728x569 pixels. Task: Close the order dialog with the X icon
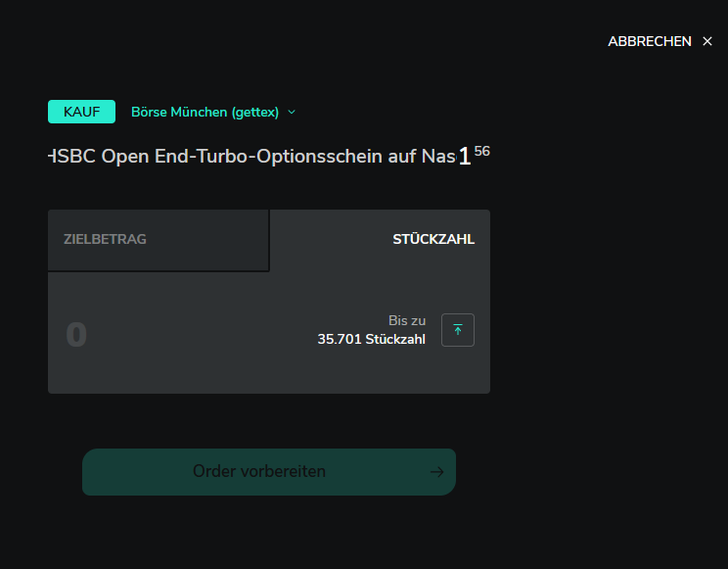[x=707, y=41]
